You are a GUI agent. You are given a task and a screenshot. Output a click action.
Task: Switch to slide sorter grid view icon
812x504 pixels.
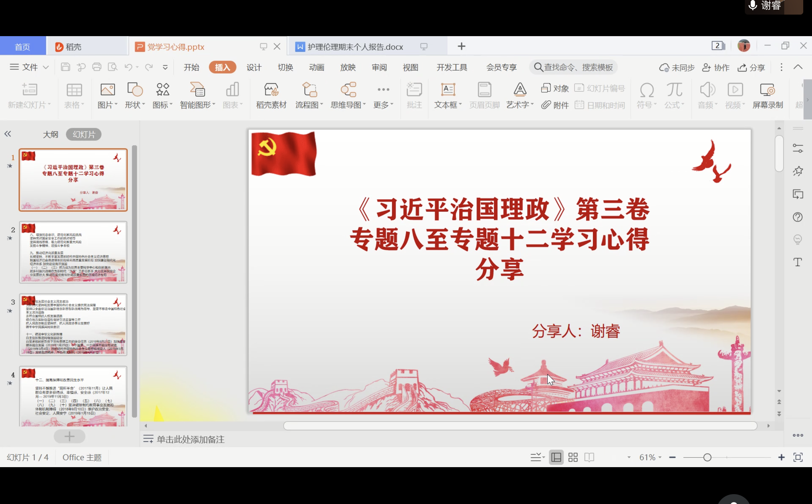point(573,457)
